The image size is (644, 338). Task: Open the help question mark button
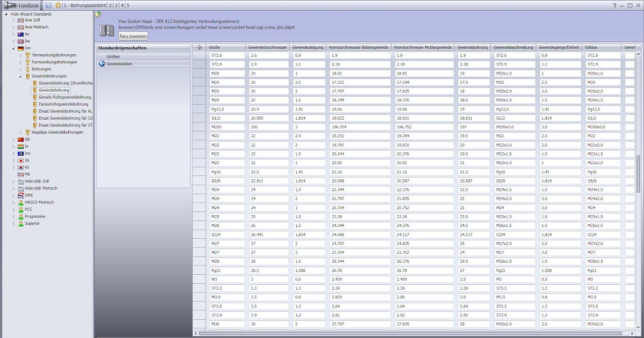tap(614, 5)
